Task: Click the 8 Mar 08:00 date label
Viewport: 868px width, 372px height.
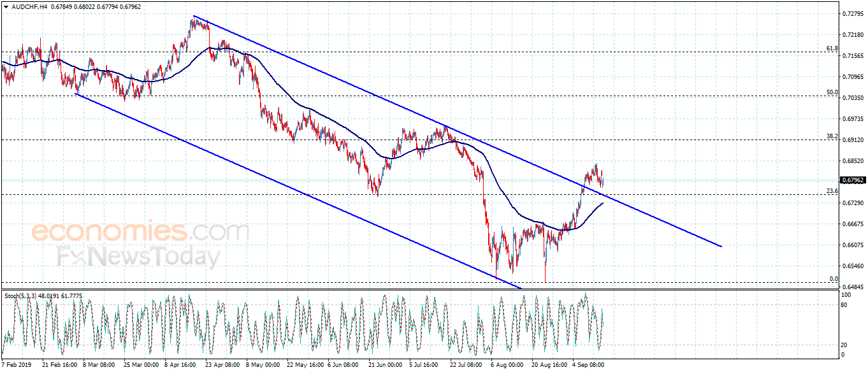Action: point(100,366)
